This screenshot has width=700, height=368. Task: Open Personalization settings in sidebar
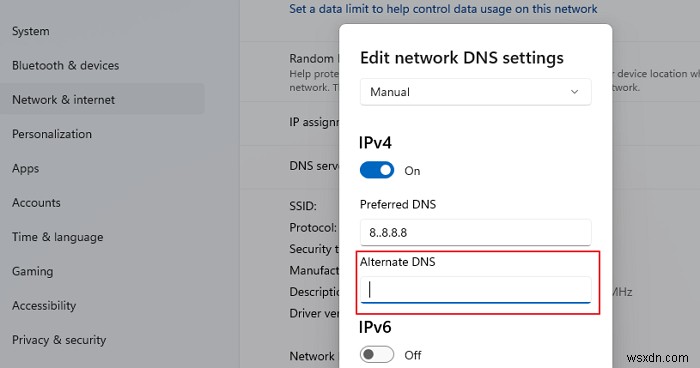52,134
